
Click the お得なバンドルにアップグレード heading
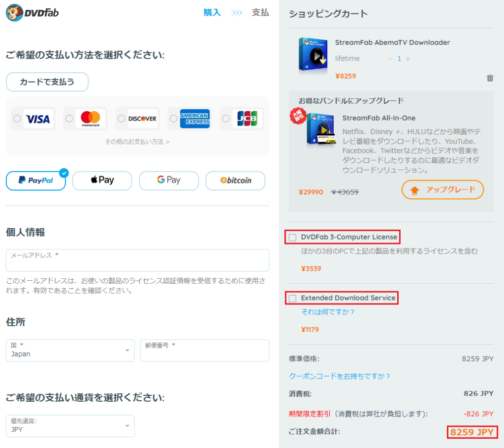point(351,100)
